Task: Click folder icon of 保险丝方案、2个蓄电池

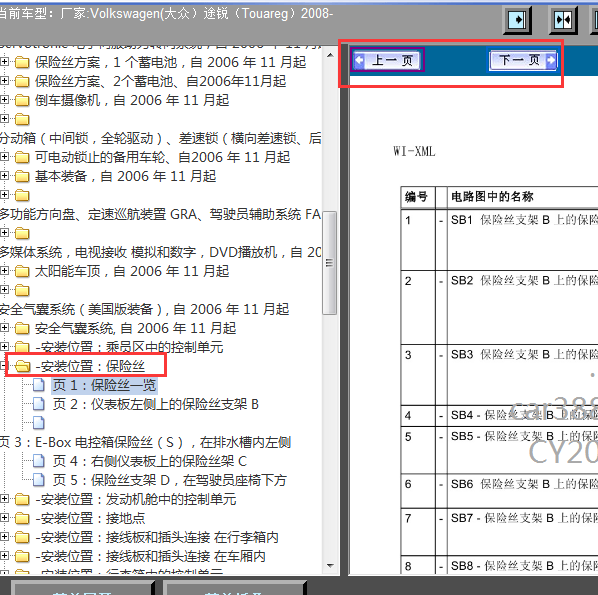Action: point(22,81)
